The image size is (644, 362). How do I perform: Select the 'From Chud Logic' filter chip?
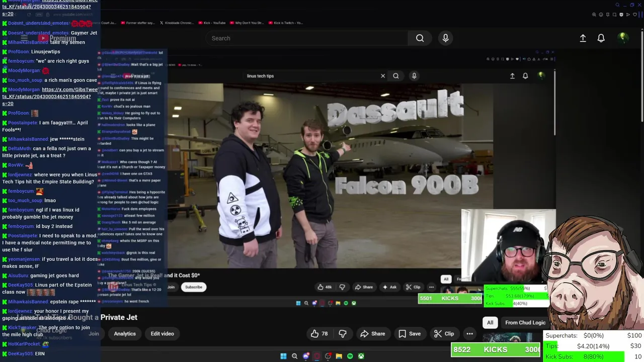click(525, 323)
